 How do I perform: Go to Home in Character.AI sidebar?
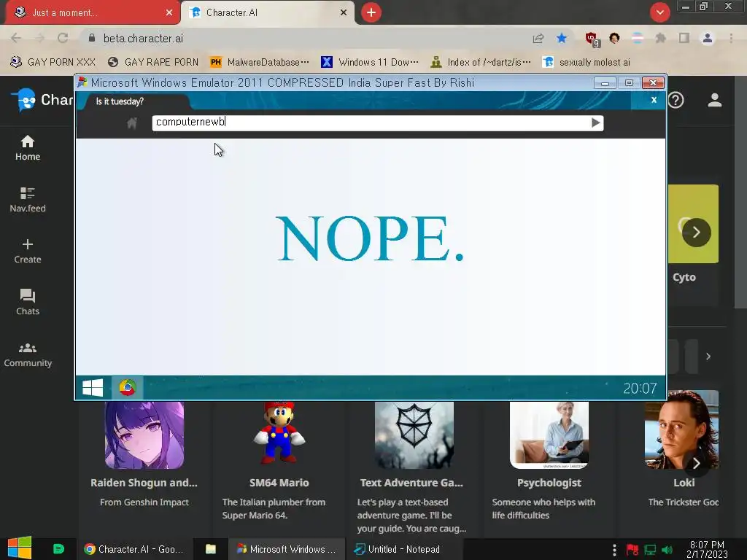28,148
